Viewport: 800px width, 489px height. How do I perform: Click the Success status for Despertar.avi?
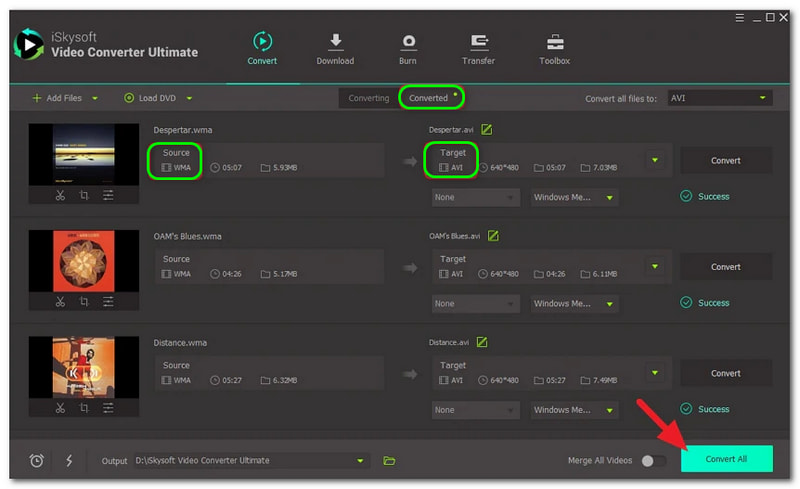[705, 197]
